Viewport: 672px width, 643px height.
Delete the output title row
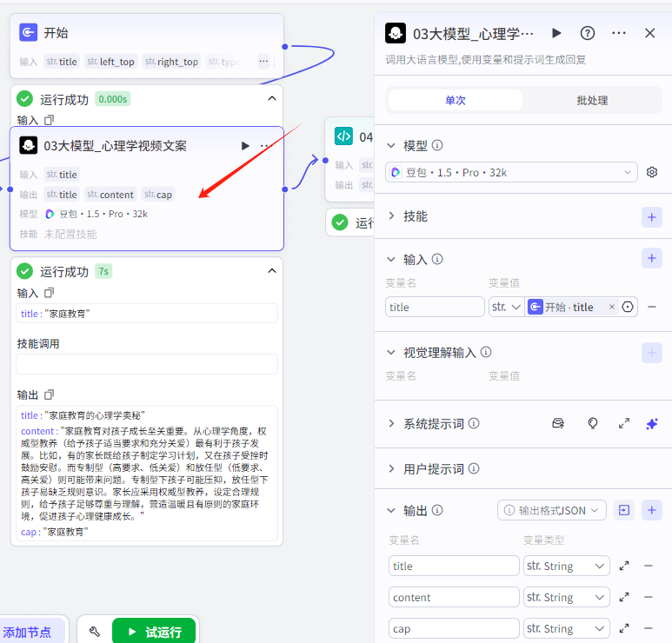click(649, 566)
